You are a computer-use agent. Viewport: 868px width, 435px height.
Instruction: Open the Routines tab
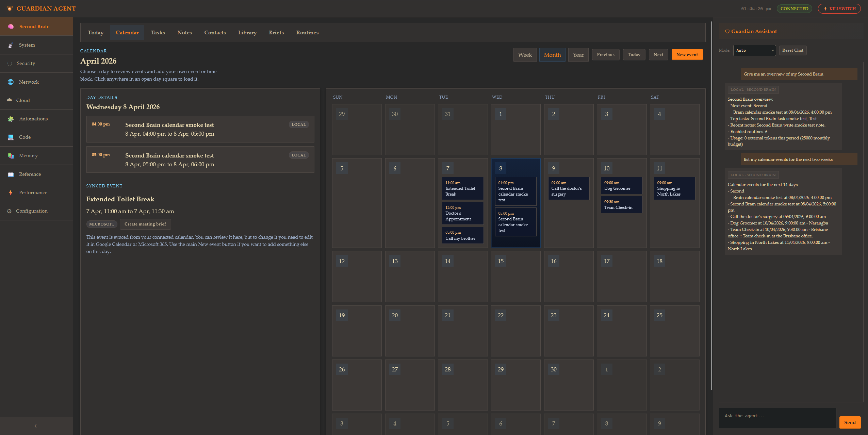(307, 33)
